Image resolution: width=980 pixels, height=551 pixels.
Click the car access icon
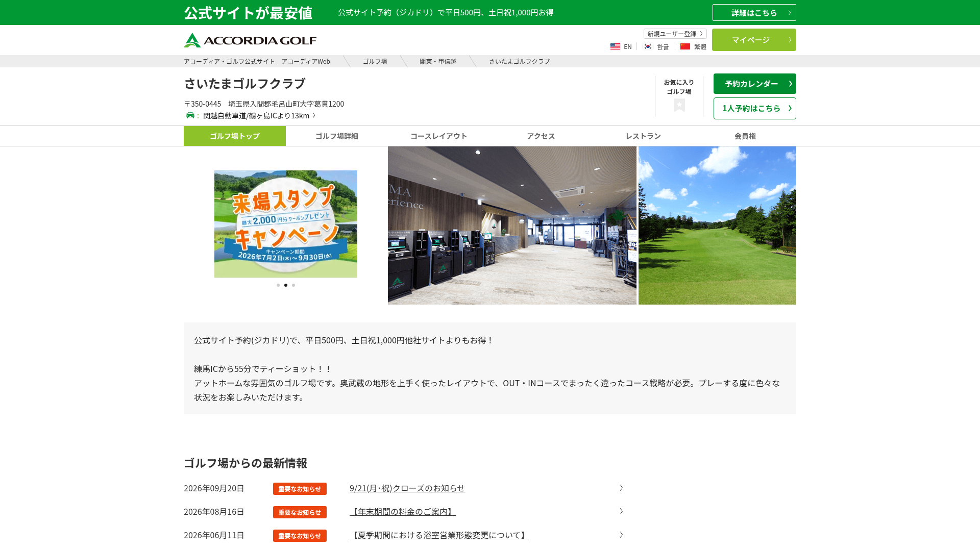[x=190, y=115]
